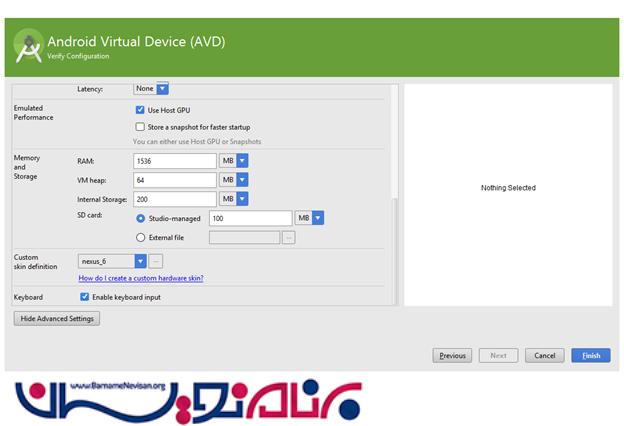Enable the Use Host GPU checkbox
The height and width of the screenshot is (426, 624).
[x=140, y=110]
